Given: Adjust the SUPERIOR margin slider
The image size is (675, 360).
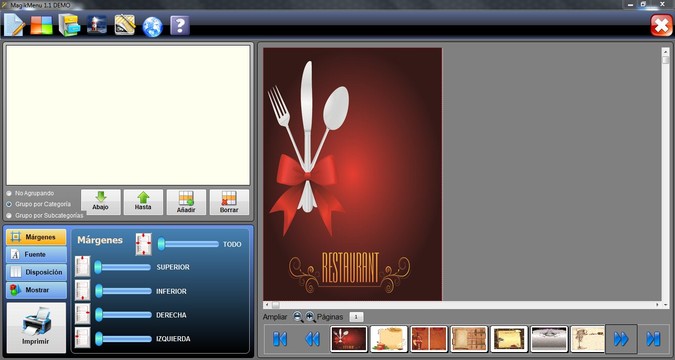Looking at the screenshot, I should click(x=123, y=267).
